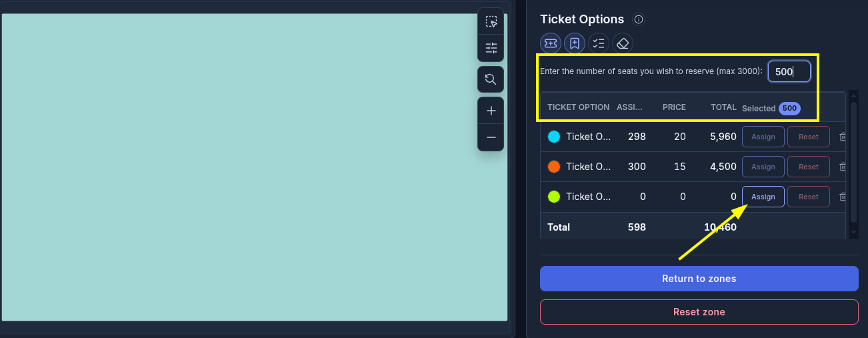The image size is (868, 338).
Task: Assign seats to the orange ticket option
Action: point(763,167)
